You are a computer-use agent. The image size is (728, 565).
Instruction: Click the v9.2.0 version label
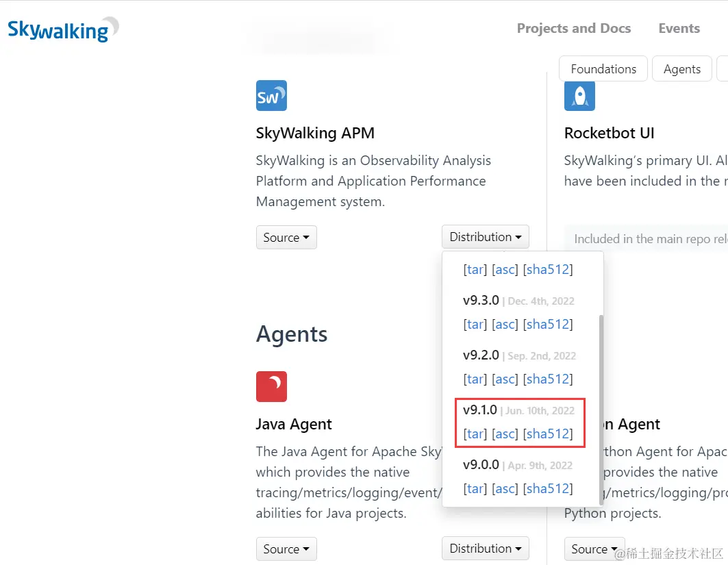coord(481,355)
